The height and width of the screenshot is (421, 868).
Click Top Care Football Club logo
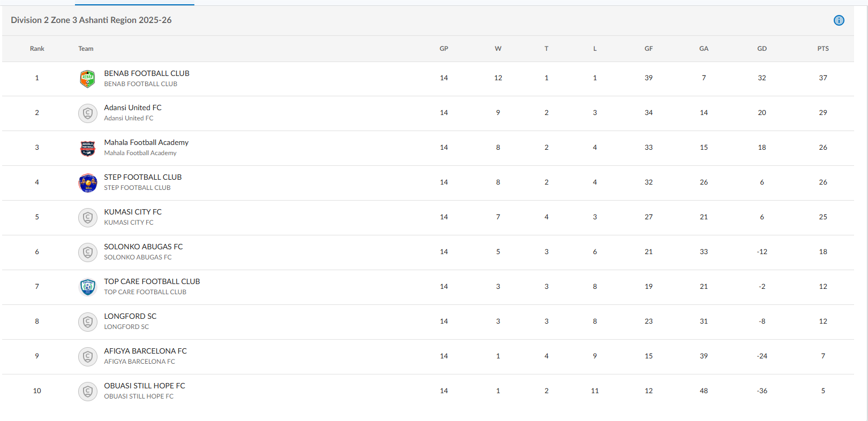pyautogui.click(x=87, y=287)
